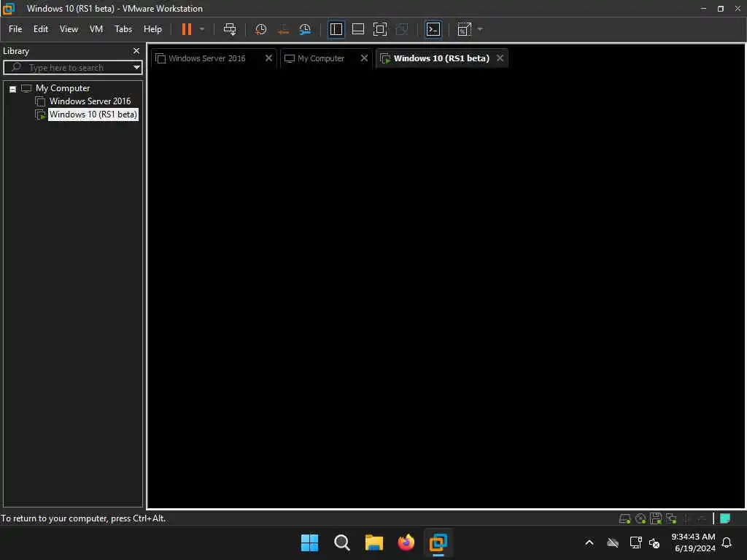
Task: Select My Computer in the library tree
Action: [x=63, y=88]
